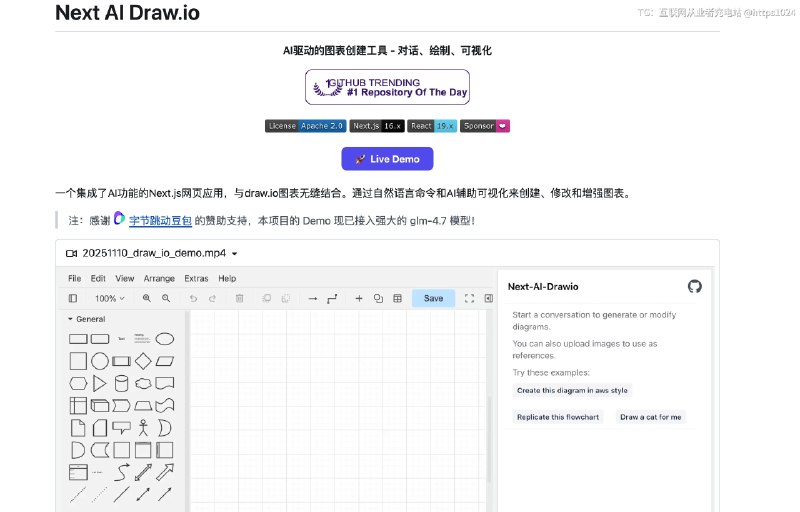Click the undo arrow in toolbar

point(193,298)
